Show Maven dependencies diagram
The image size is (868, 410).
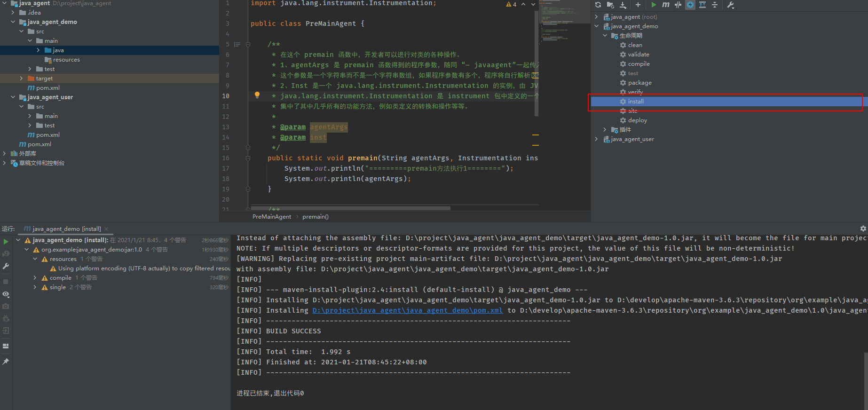point(702,5)
